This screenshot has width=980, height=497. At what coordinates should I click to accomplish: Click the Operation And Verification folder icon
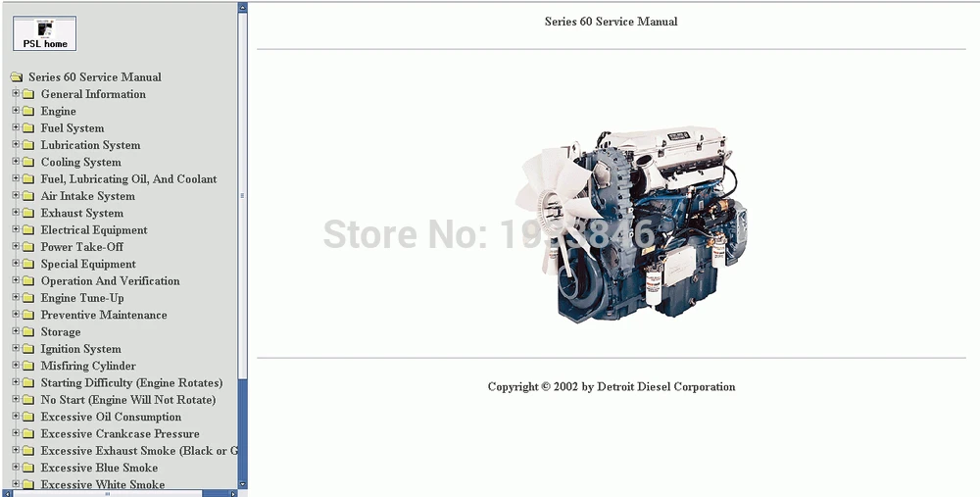point(28,280)
